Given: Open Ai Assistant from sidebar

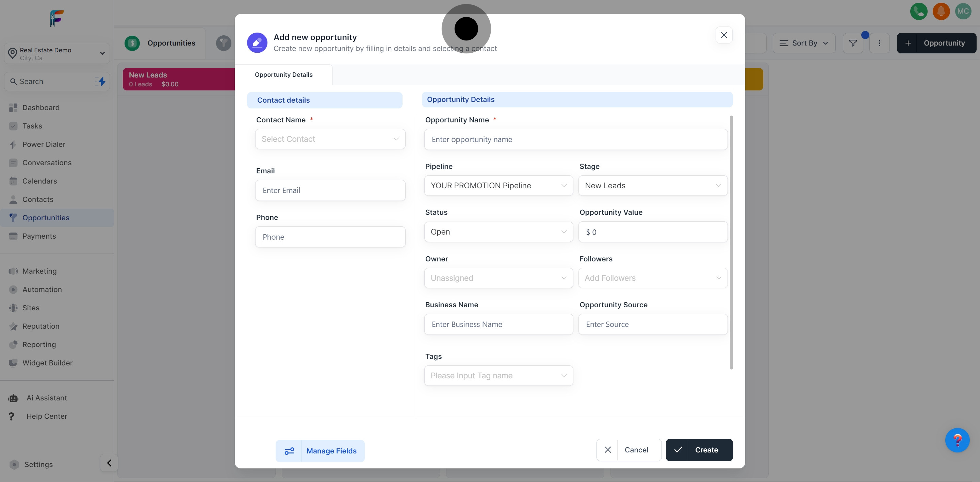Looking at the screenshot, I should (46, 398).
